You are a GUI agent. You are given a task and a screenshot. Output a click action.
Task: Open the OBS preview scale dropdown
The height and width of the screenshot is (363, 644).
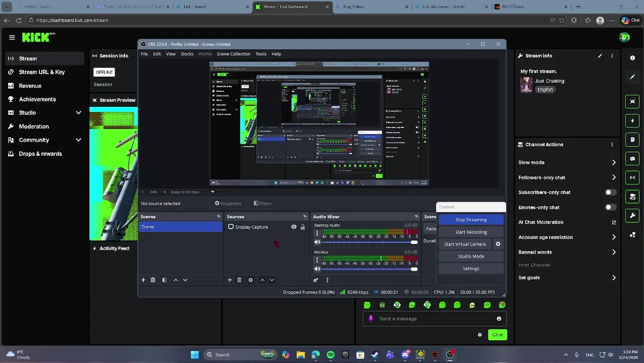pos(212,192)
